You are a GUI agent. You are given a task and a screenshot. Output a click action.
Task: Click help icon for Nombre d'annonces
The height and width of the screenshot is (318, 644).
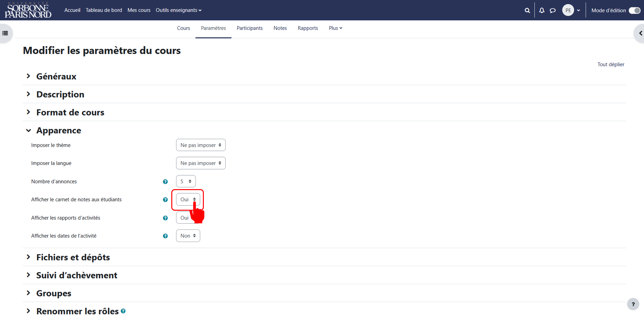165,182
